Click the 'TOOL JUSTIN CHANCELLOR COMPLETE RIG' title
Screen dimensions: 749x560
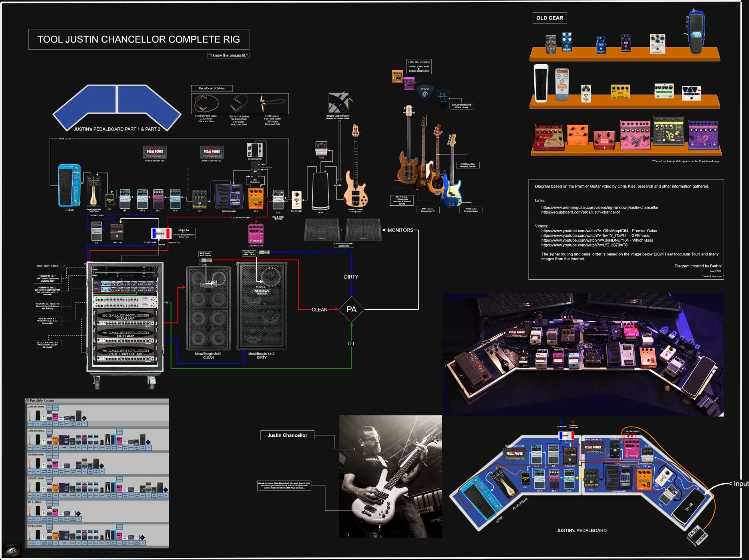point(139,39)
